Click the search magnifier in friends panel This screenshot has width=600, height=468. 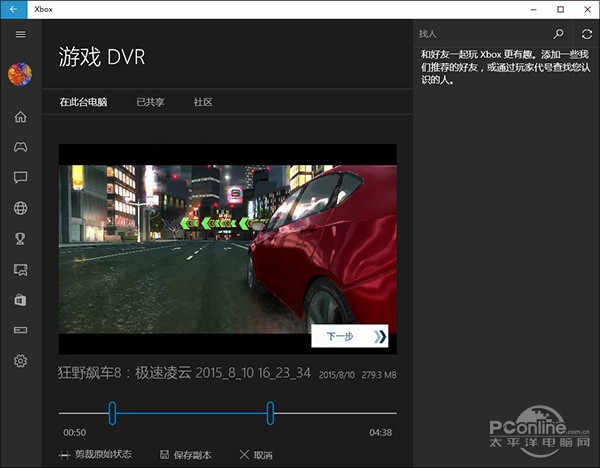[x=559, y=34]
